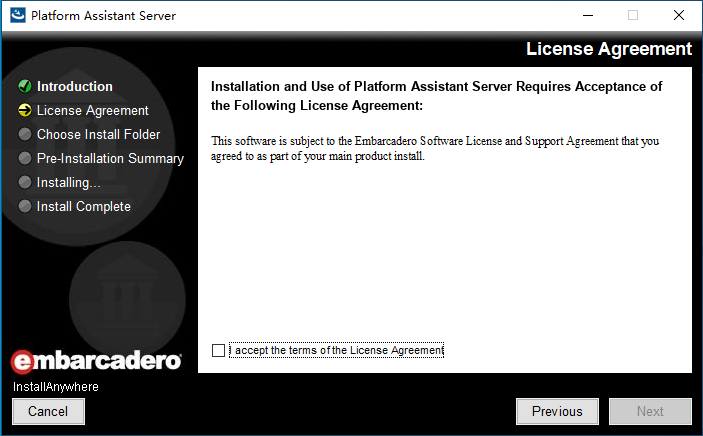The height and width of the screenshot is (436, 703).
Task: Click the yellow arrow icon beside License Agreement
Action: coord(25,111)
